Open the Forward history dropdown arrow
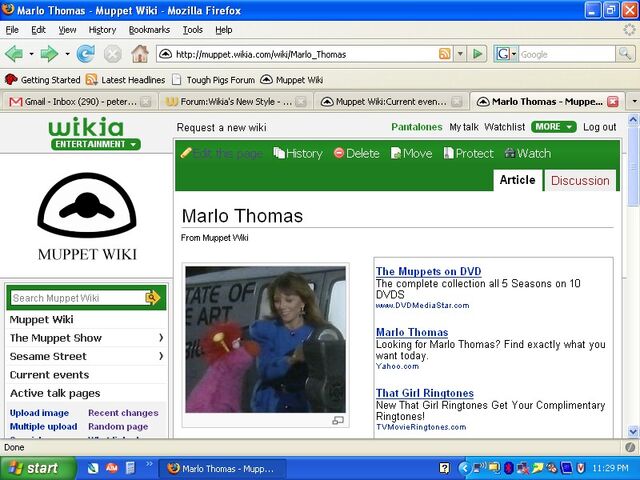This screenshot has height=480, width=640. point(67,54)
